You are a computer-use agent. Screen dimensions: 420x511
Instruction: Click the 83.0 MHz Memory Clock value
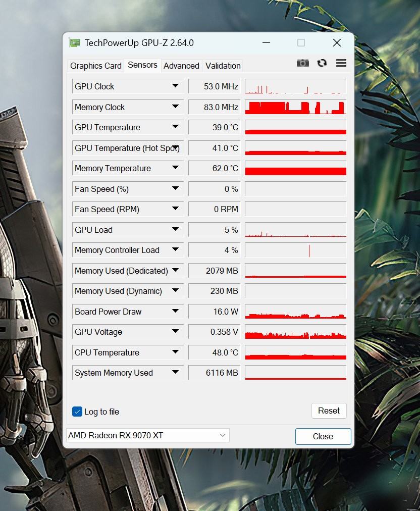click(x=215, y=107)
